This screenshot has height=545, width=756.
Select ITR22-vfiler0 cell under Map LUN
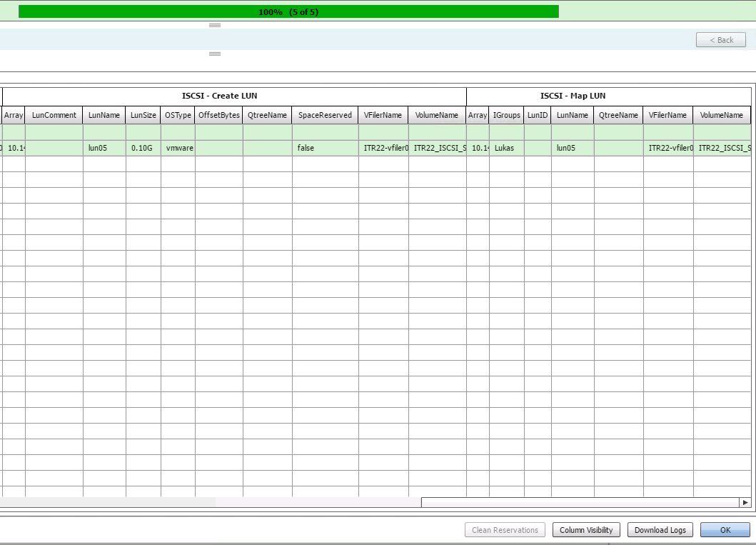click(668, 148)
